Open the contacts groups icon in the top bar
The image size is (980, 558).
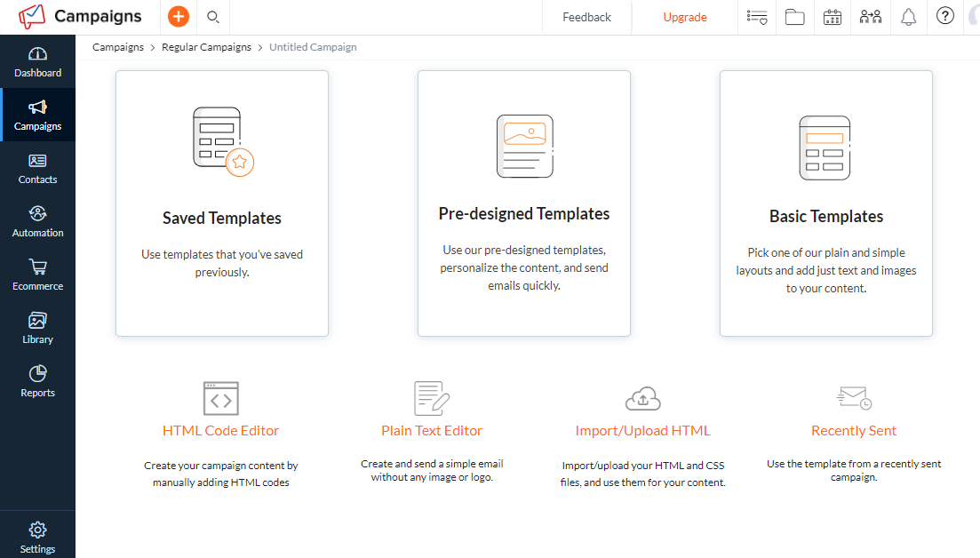pos(870,16)
